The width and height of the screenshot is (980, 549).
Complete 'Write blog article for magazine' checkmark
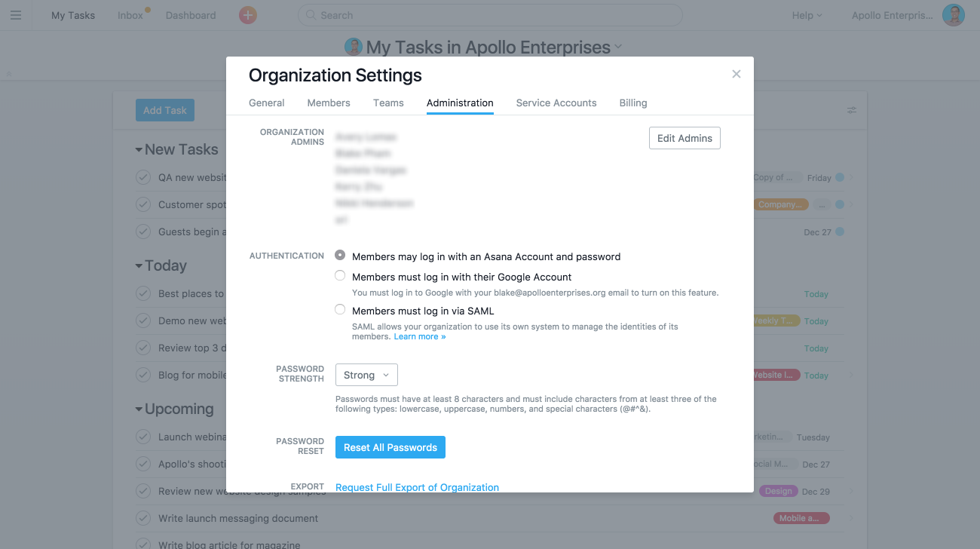pyautogui.click(x=143, y=544)
